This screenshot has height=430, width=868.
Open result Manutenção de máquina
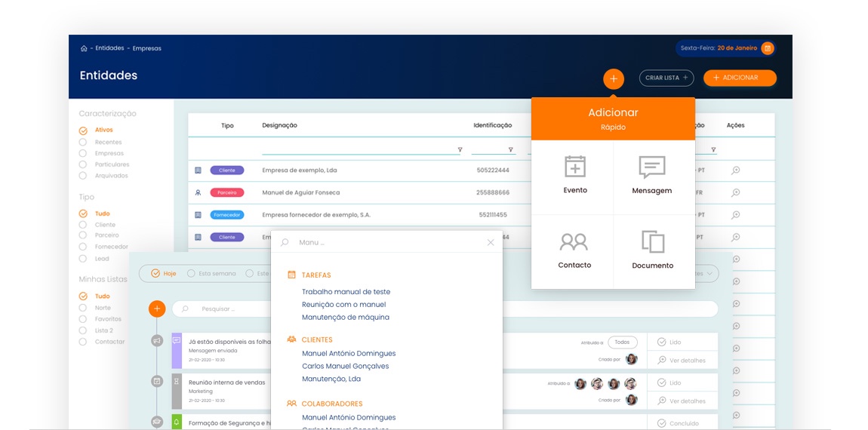[x=346, y=317]
